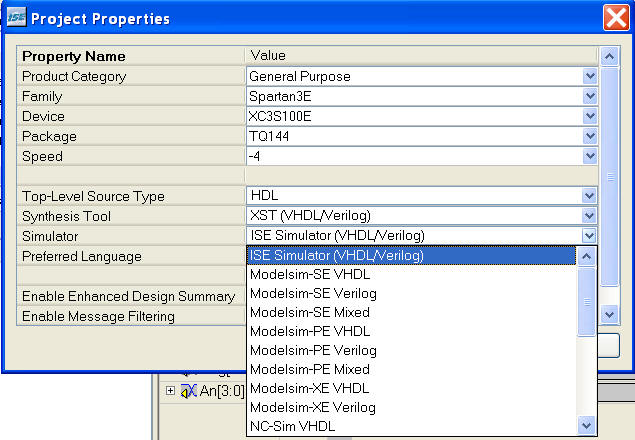
Task: Open the Device dropdown showing XC3S100E
Action: 590,116
